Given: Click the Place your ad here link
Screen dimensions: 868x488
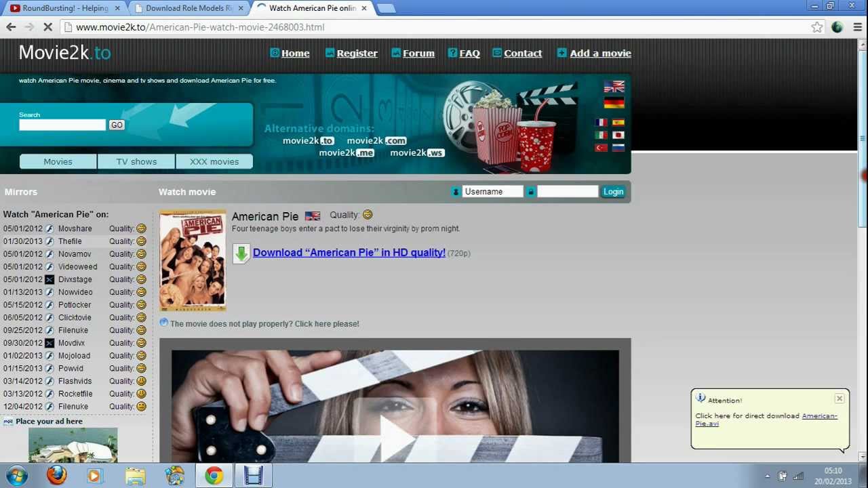Looking at the screenshot, I should coord(49,422).
